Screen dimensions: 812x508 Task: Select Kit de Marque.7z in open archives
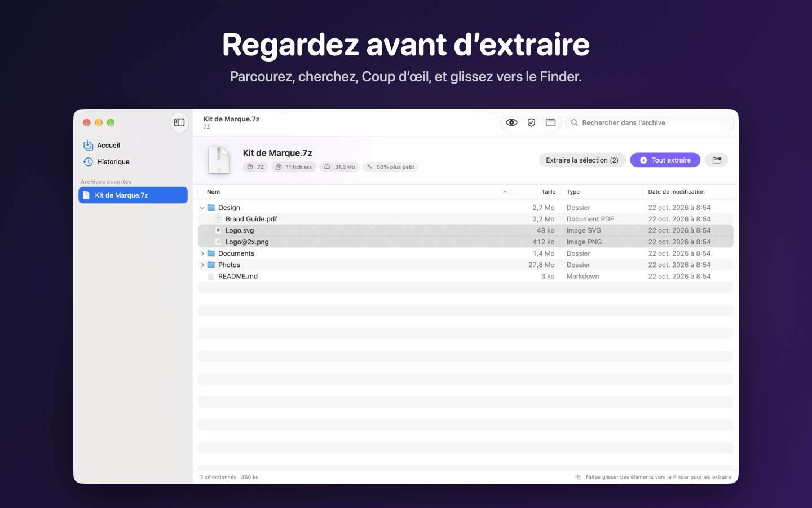(133, 195)
